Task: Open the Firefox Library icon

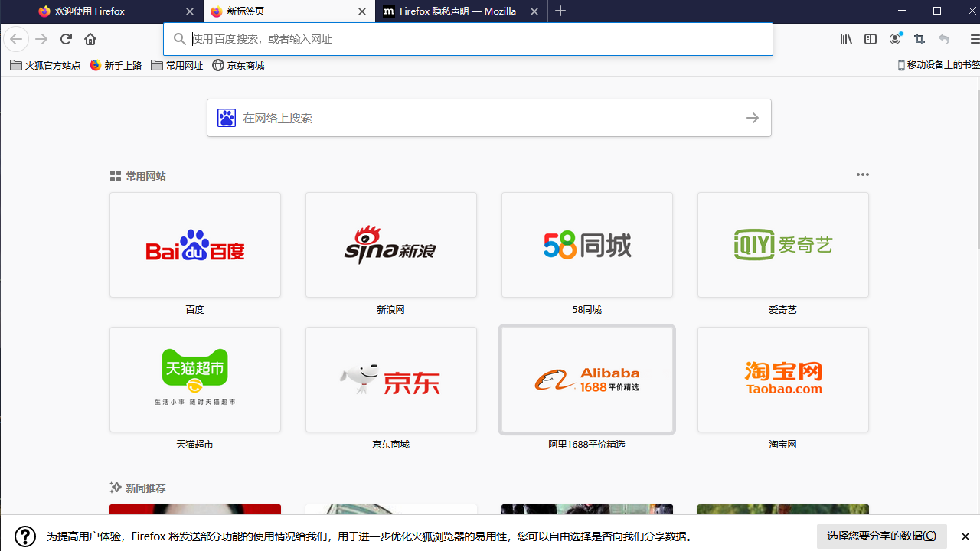Action: [x=845, y=39]
